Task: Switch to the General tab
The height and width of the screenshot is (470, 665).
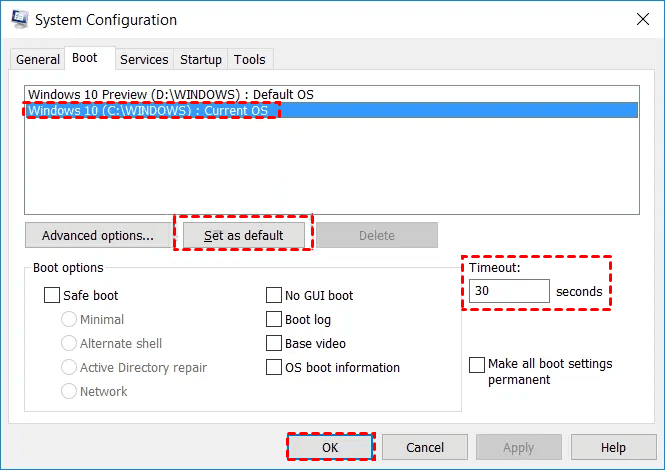Action: [x=38, y=59]
